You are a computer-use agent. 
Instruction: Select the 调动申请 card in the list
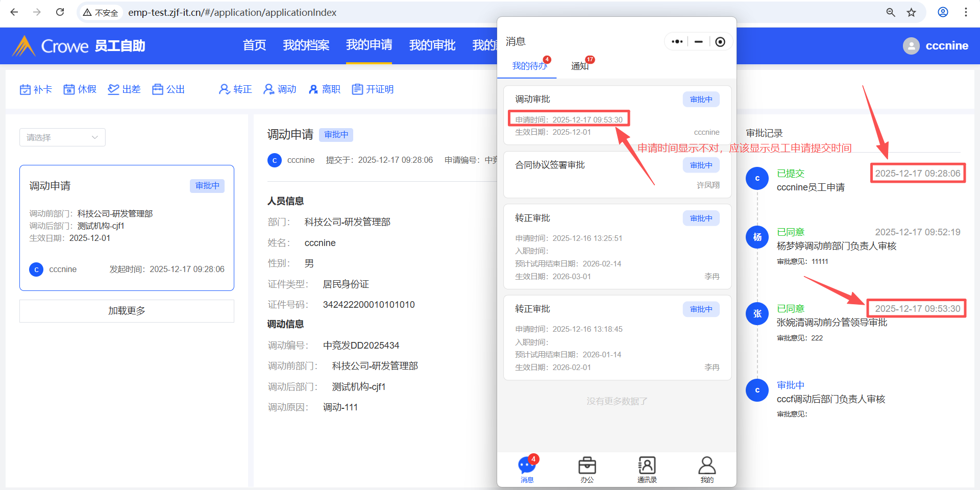click(x=127, y=228)
